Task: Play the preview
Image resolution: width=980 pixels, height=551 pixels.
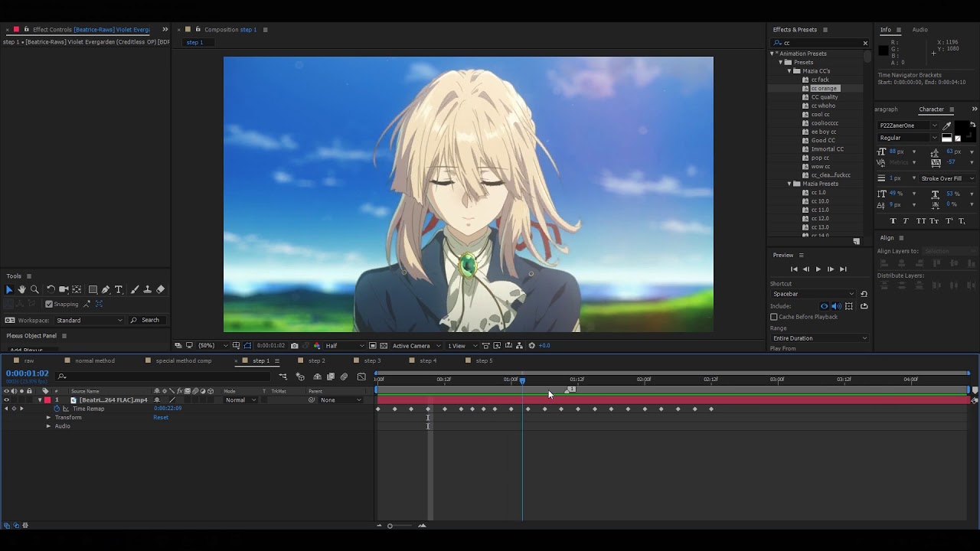Action: (818, 269)
